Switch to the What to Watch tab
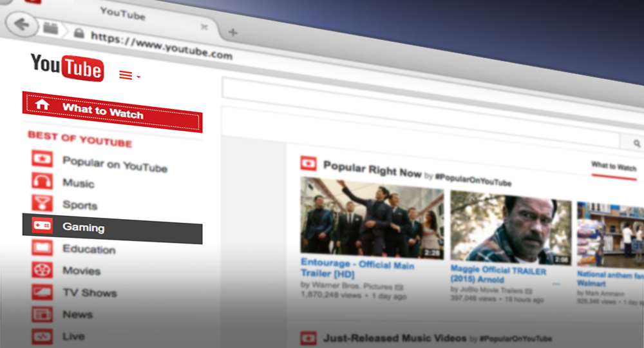The width and height of the screenshot is (644, 348). tap(614, 167)
